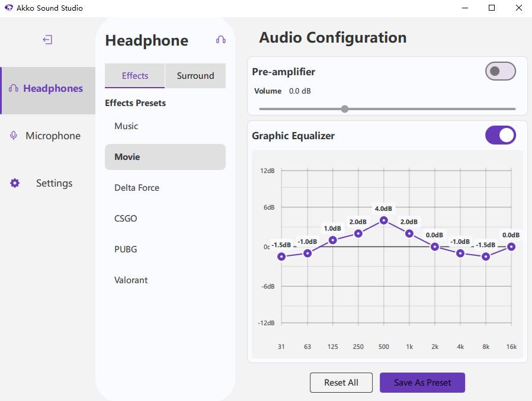Switch to the Surround tab
Image resolution: width=532 pixels, height=401 pixels.
(x=196, y=76)
